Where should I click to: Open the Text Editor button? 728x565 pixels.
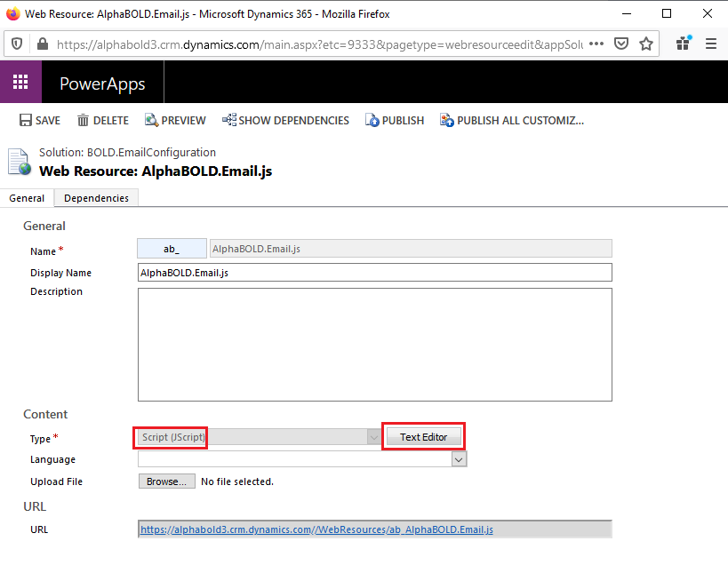[423, 437]
